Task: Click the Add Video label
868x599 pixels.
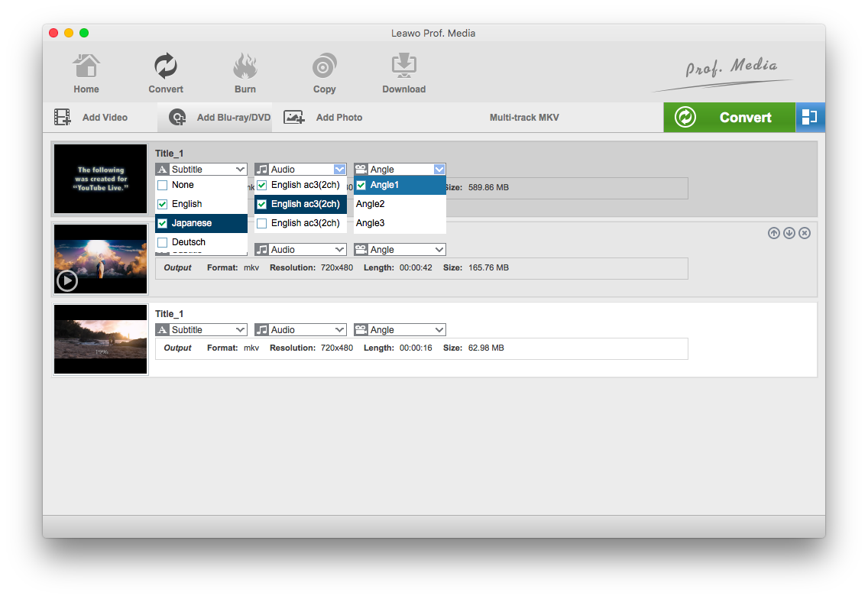Action: (105, 118)
